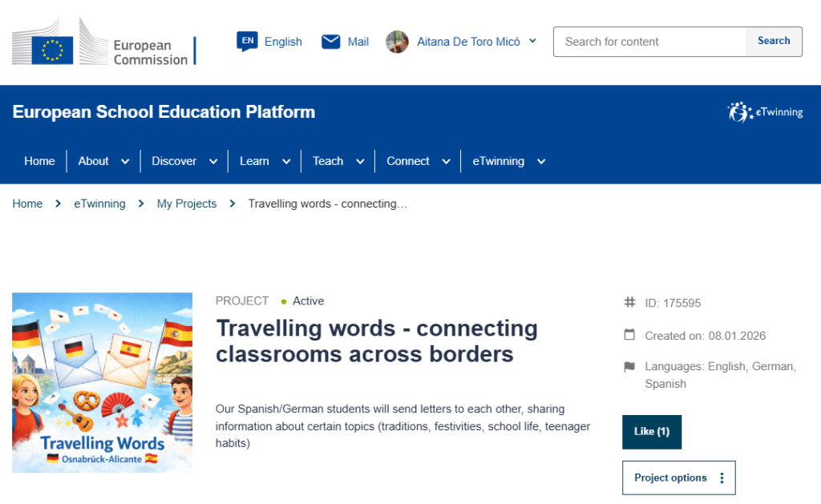821x504 pixels.
Task: Click the Mail envelope icon
Action: point(330,42)
